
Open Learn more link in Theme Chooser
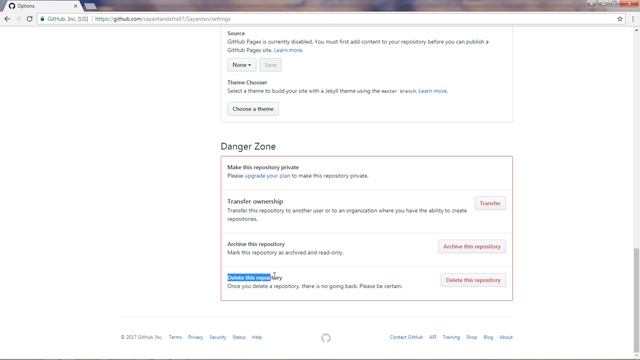(432, 91)
